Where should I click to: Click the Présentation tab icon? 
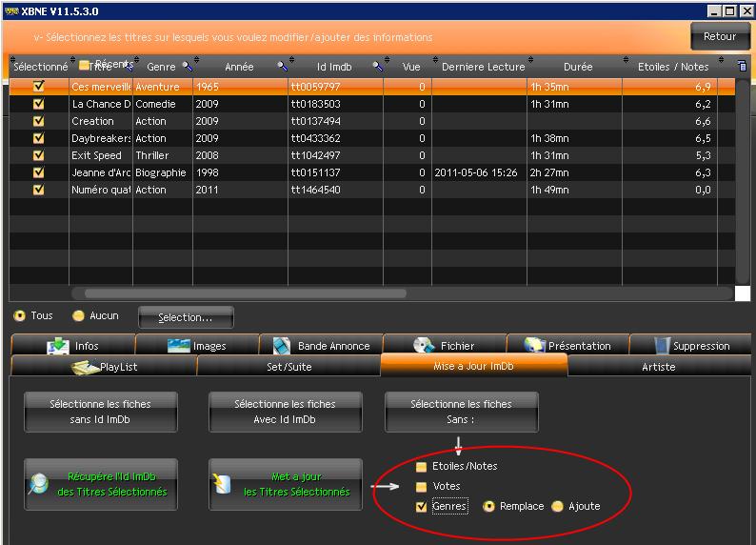[x=535, y=345]
